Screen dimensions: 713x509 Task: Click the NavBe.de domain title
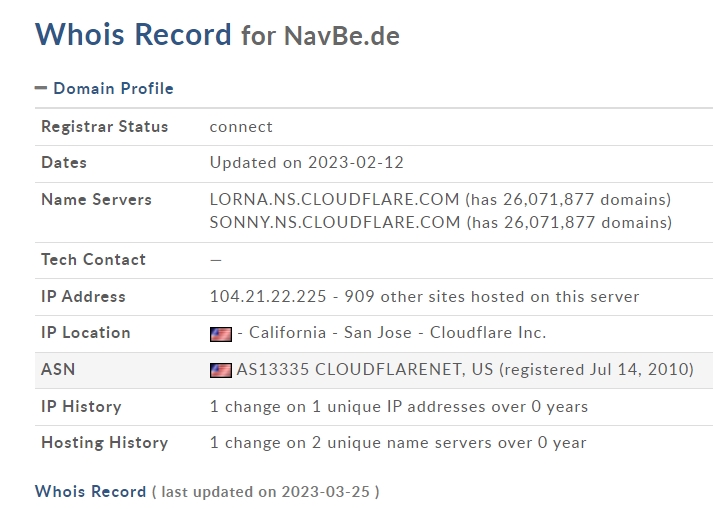341,35
